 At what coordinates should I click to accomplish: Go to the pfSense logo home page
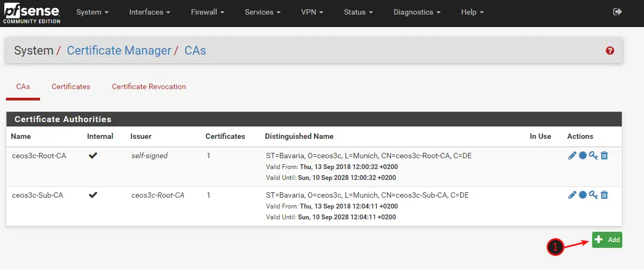click(31, 13)
